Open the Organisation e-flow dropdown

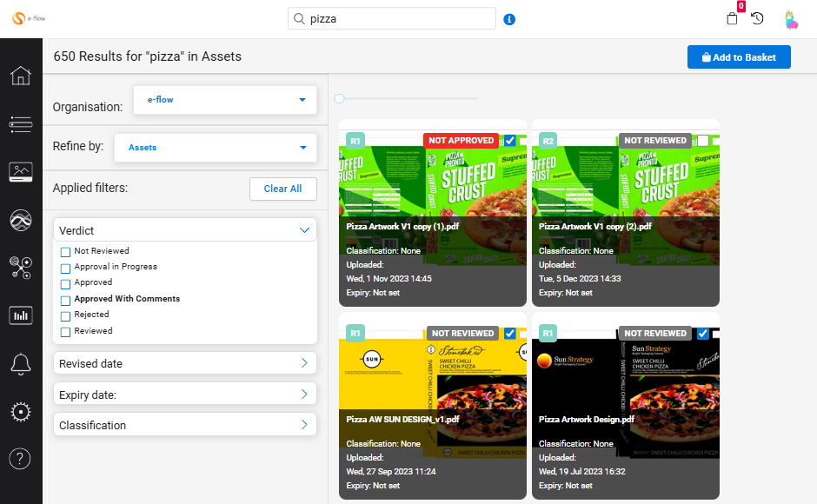click(x=224, y=100)
